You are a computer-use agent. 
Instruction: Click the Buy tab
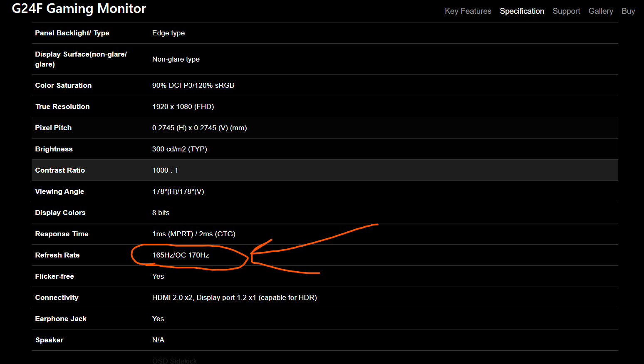[628, 11]
